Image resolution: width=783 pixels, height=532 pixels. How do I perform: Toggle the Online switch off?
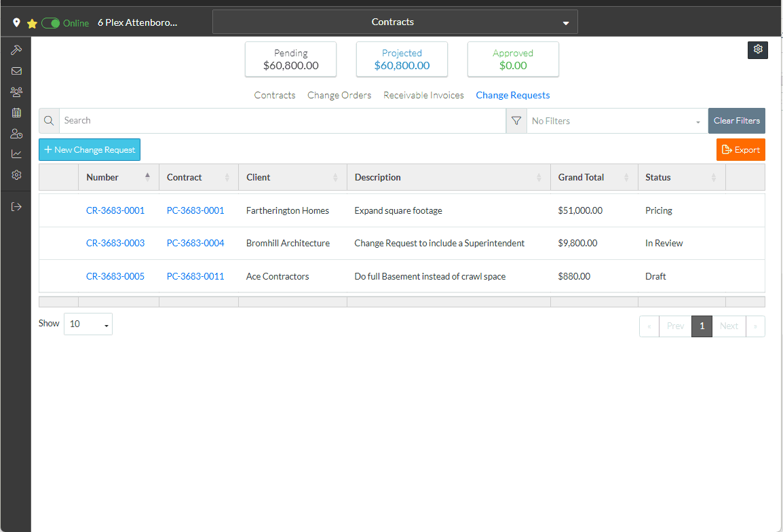pyautogui.click(x=51, y=23)
